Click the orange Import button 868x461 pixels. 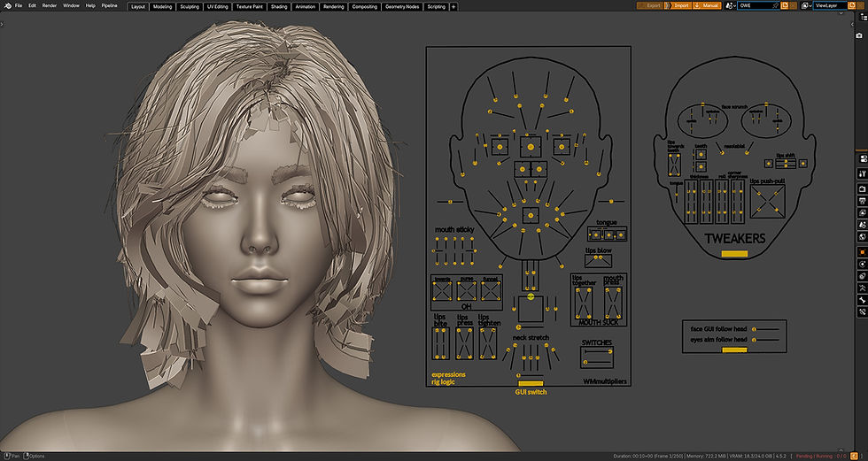click(678, 5)
